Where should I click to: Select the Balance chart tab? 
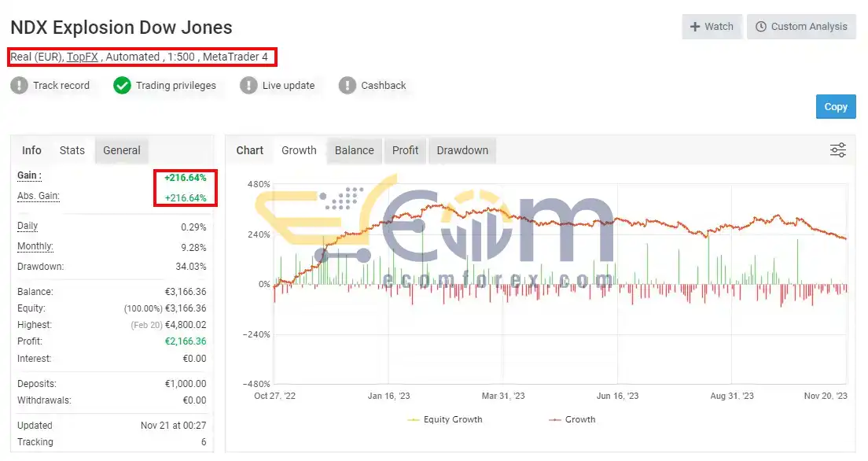point(355,150)
